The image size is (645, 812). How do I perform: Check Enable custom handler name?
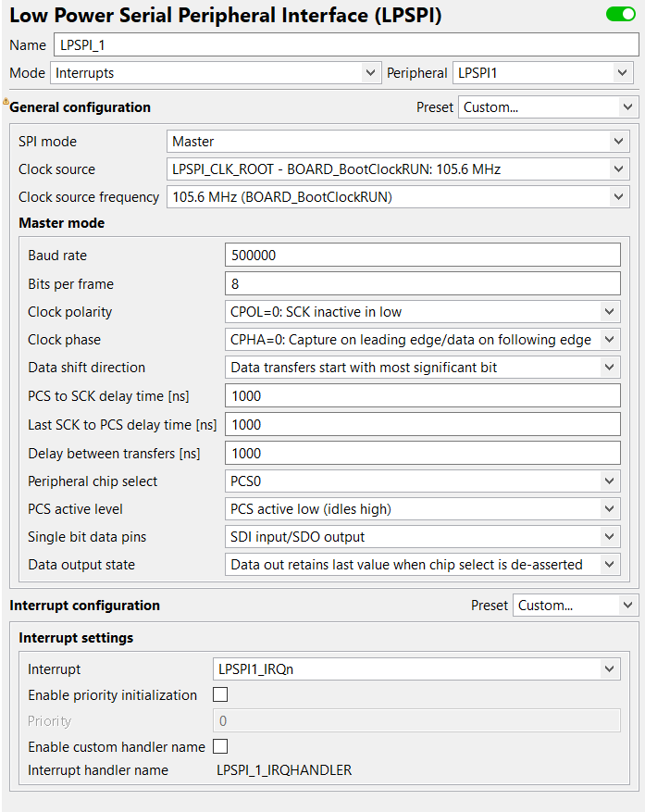point(220,746)
